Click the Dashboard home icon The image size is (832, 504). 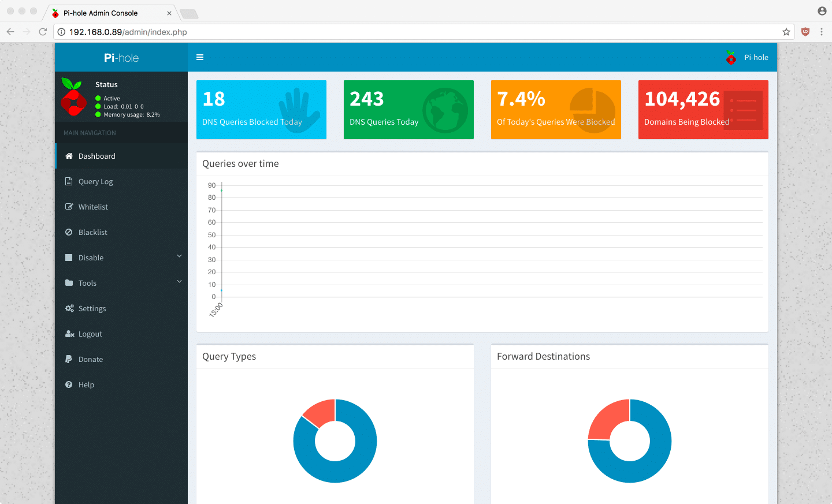click(69, 156)
